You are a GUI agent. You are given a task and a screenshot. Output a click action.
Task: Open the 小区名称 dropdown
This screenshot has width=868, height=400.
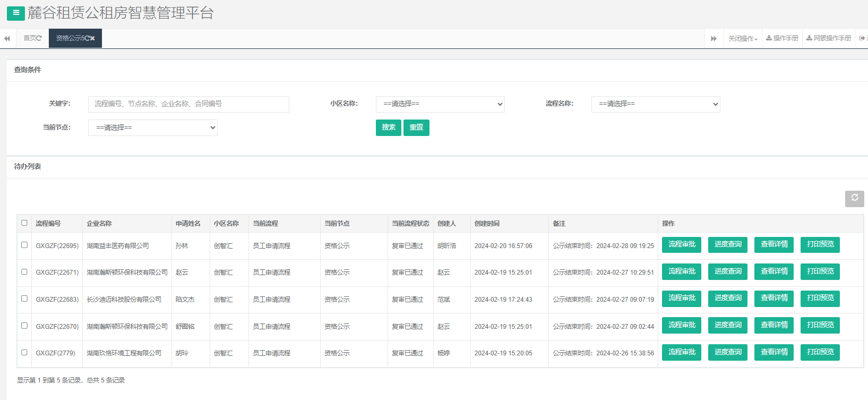point(440,104)
